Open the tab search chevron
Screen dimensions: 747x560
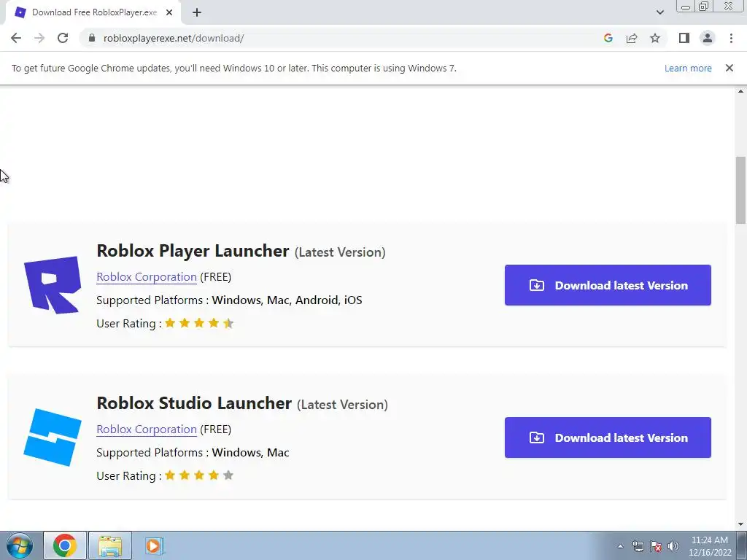coord(659,12)
